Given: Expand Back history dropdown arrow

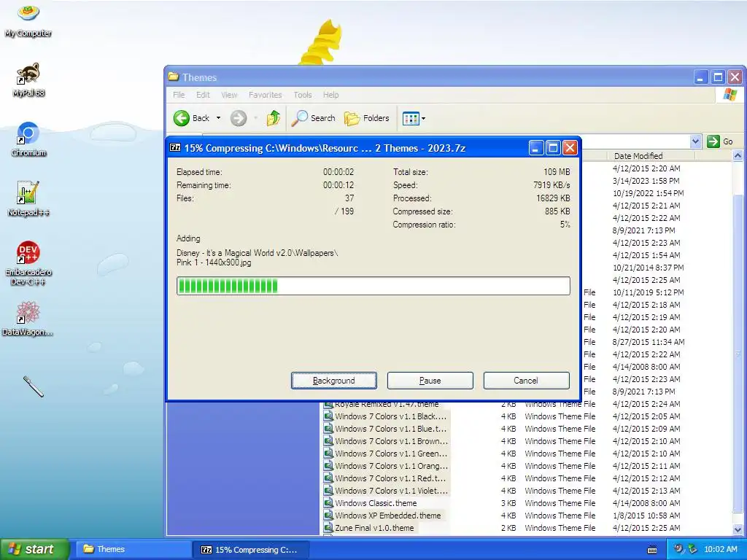Looking at the screenshot, I should [x=218, y=118].
